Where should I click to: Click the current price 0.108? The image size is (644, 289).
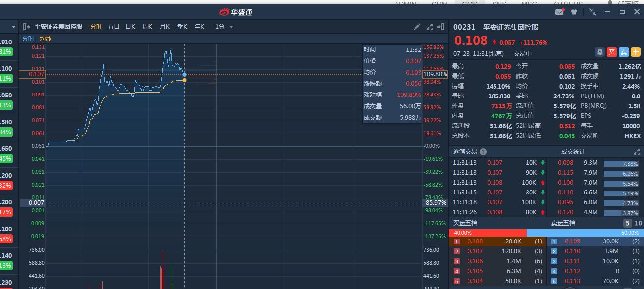[471, 41]
